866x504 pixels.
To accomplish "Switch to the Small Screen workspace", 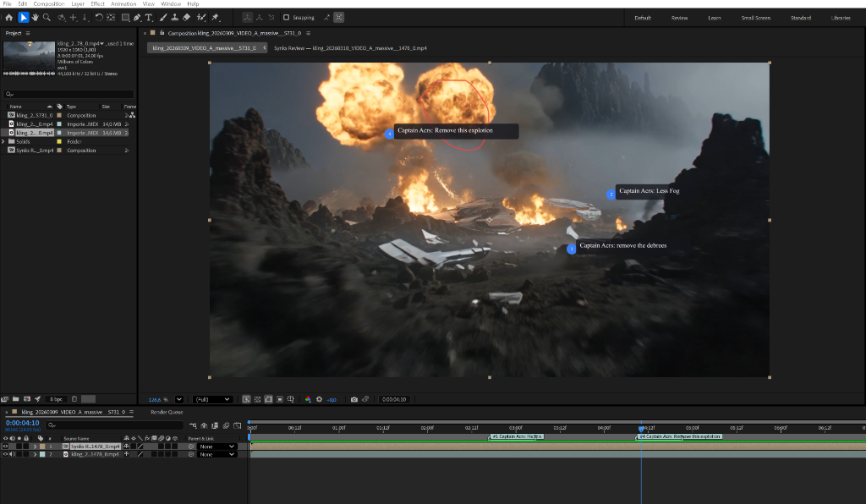I will pos(755,18).
